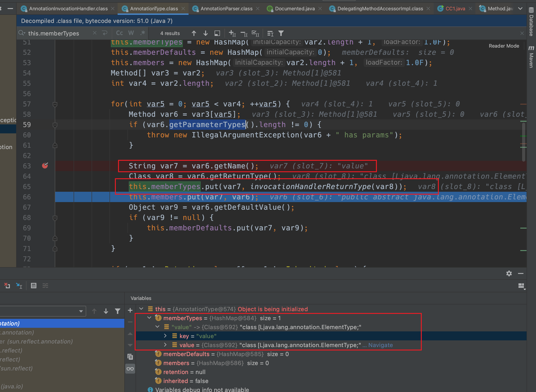
Task: Go to previous search occurrence arrow
Action: (x=194, y=33)
